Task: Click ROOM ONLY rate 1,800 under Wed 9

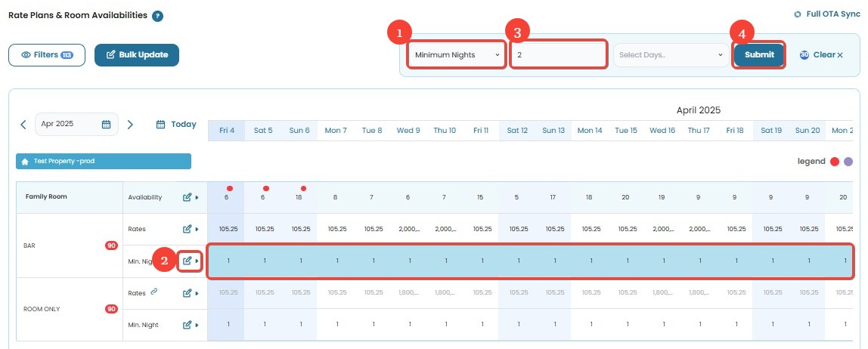Action: pyautogui.click(x=408, y=292)
